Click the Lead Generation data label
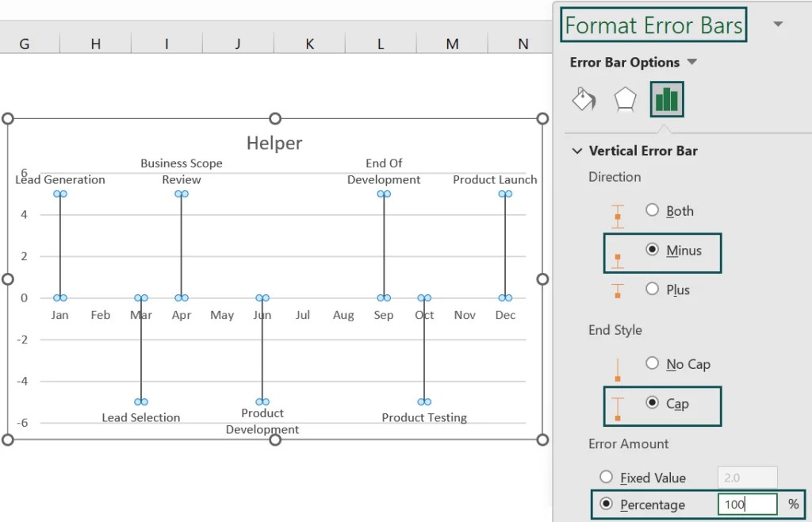The image size is (812, 522). 60,180
